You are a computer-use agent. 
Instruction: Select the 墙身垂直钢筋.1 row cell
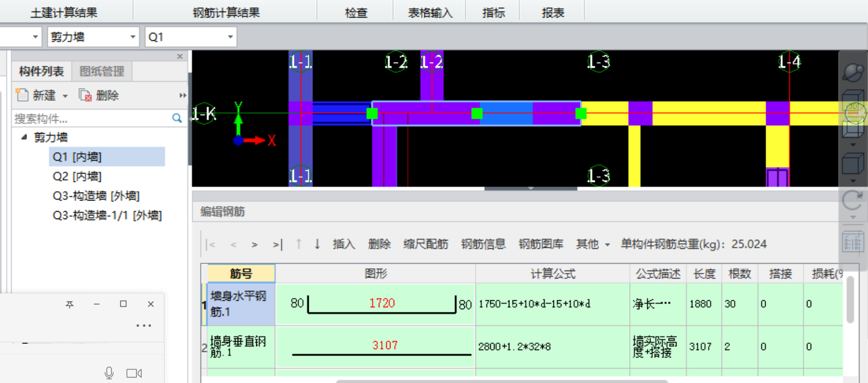241,346
